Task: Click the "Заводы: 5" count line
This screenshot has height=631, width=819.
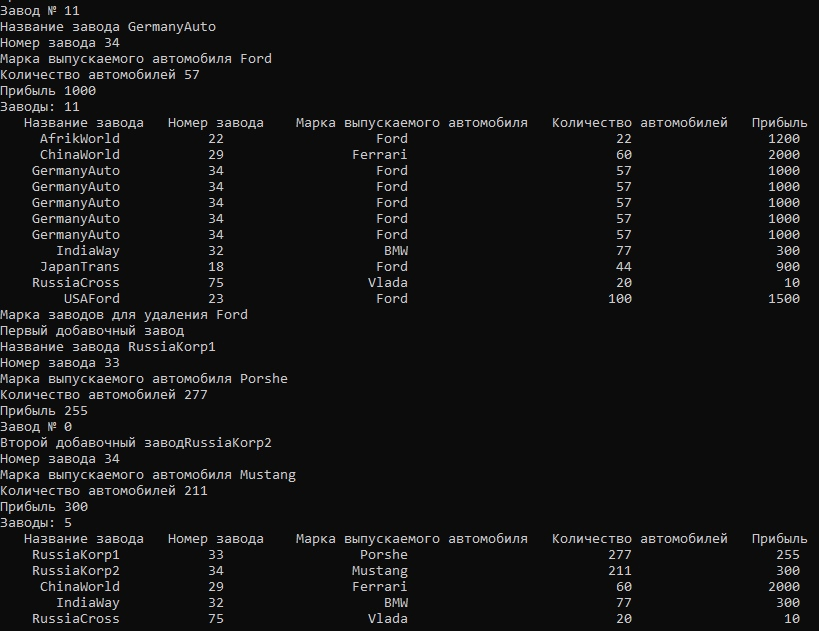Action: (x=36, y=523)
